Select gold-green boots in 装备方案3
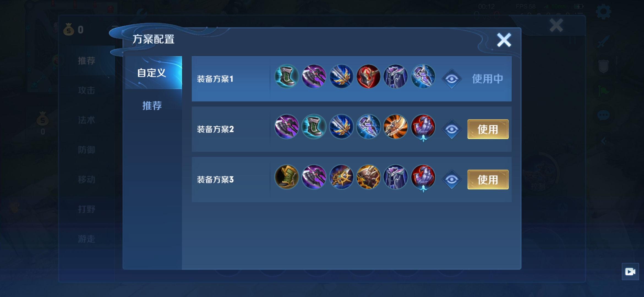Viewport: 644px width, 297px height. coord(286,177)
